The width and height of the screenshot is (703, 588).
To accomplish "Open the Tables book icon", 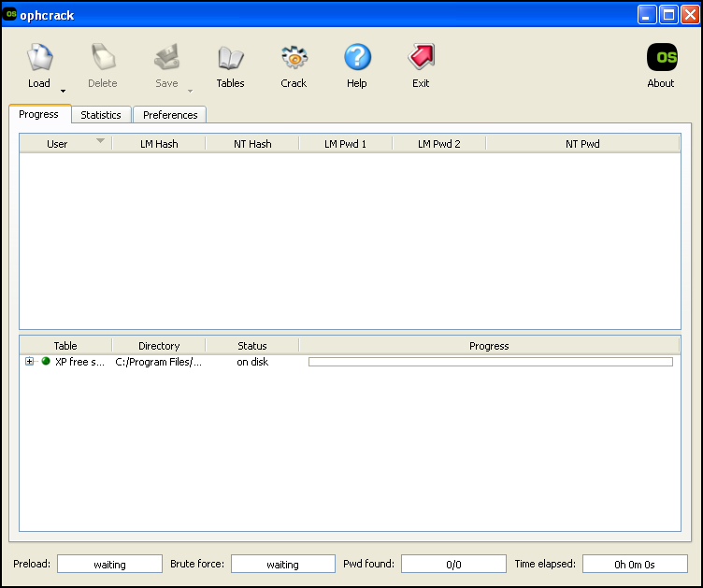I will [231, 57].
